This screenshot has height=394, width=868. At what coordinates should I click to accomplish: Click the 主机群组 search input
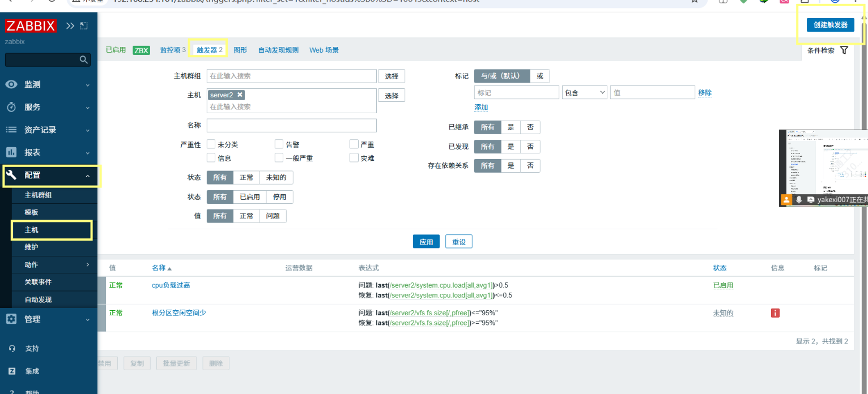click(x=292, y=76)
